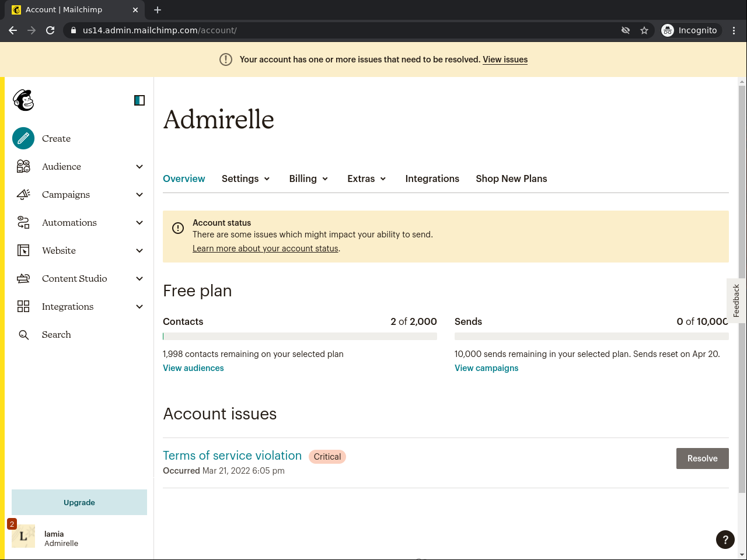Click the Contacts usage progress bar

pos(299,336)
